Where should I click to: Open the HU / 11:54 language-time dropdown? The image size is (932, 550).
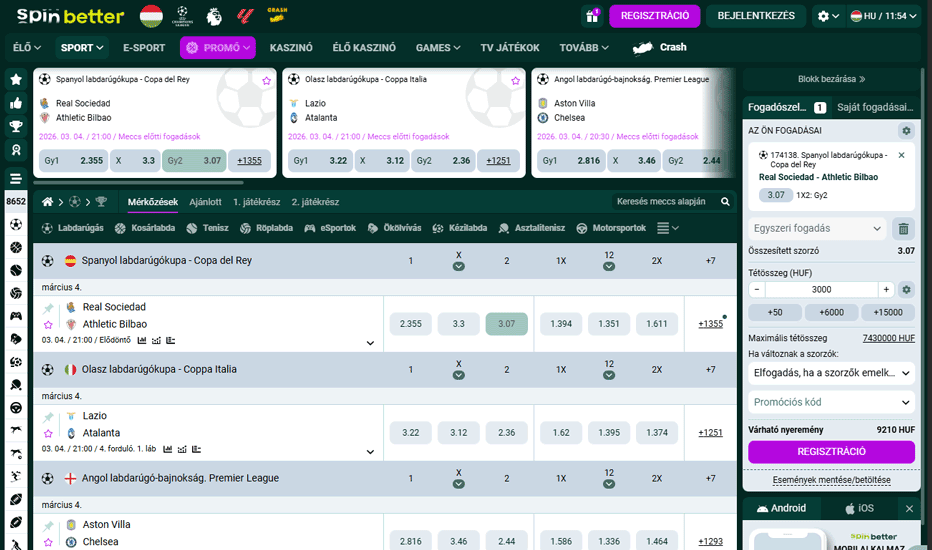pyautogui.click(x=883, y=16)
